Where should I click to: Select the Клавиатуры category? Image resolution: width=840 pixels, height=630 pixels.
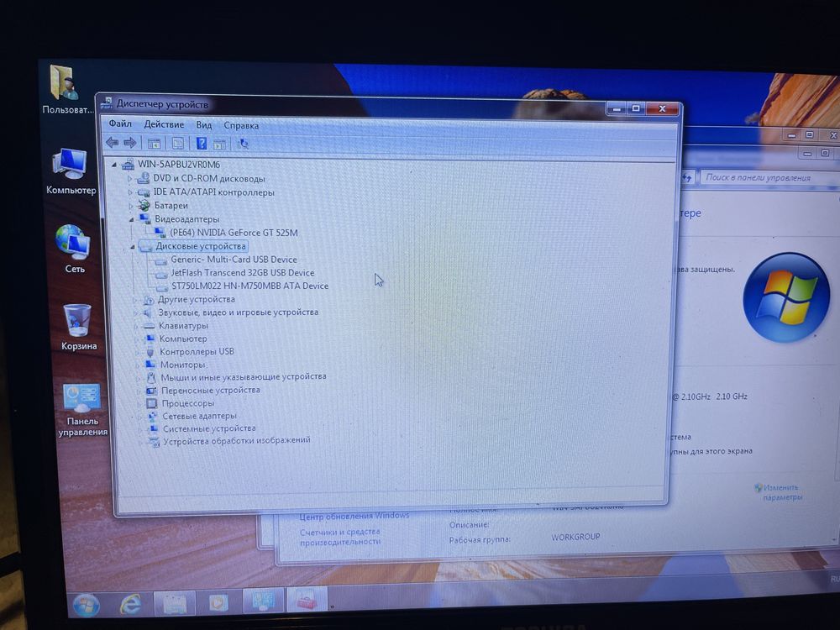[x=183, y=325]
